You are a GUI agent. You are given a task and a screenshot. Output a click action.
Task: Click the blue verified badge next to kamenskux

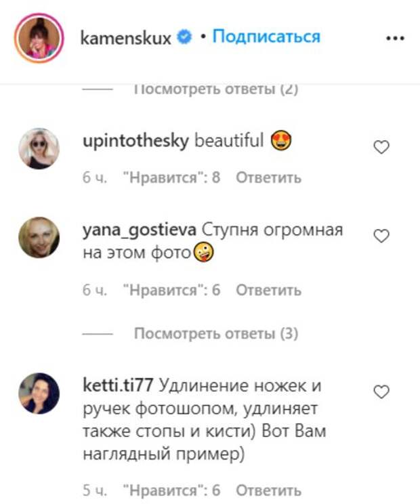point(184,37)
